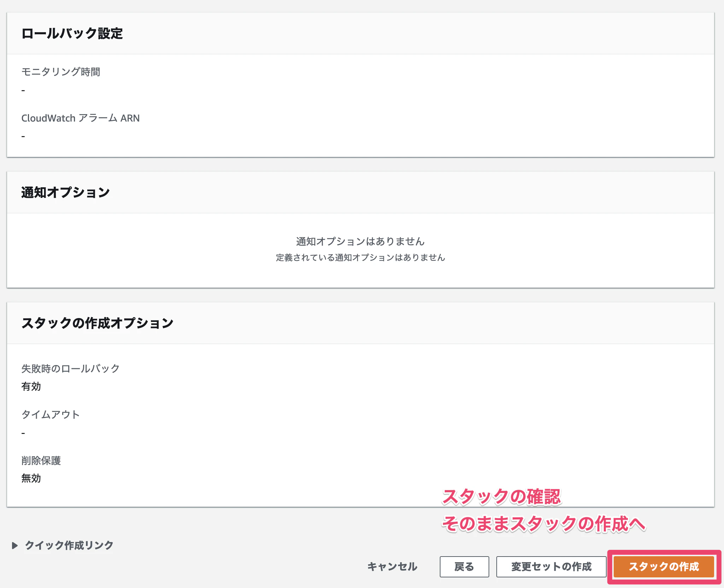
Task: Click the クイック作成リンク label text
Action: point(69,545)
